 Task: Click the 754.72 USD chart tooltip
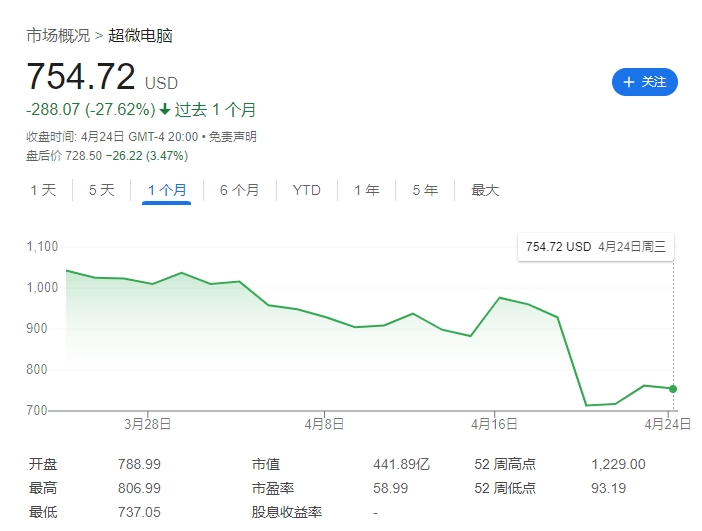coord(595,246)
